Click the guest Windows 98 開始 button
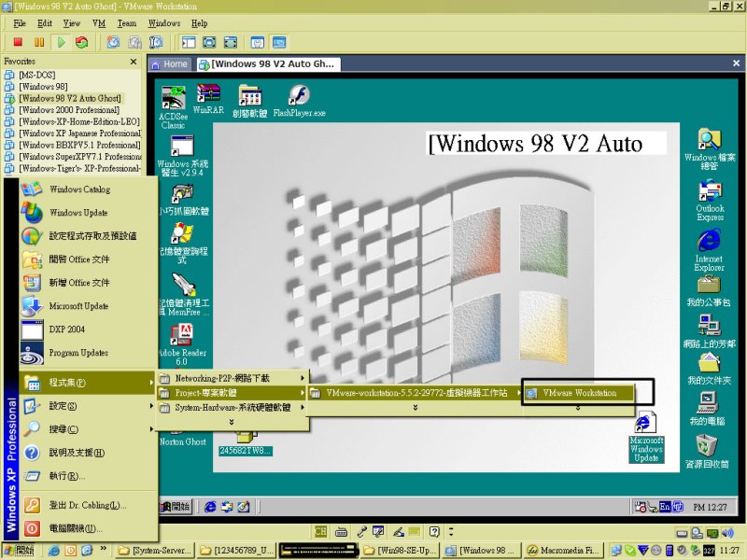Screen dimensions: 747x560 [x=176, y=507]
